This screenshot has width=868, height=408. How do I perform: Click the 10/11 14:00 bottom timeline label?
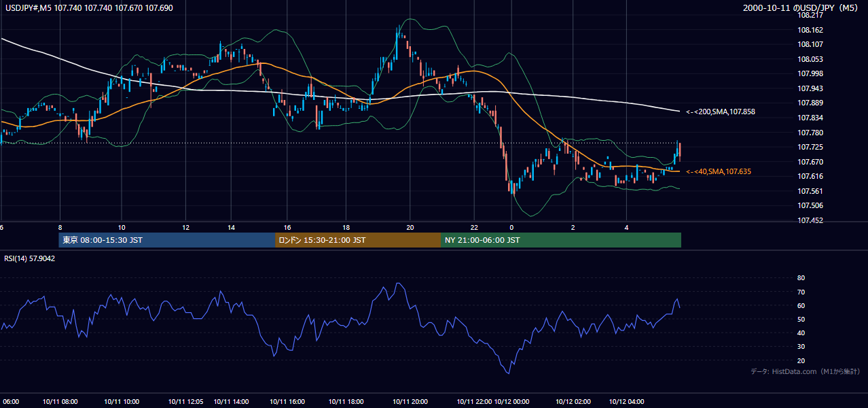coord(232,401)
